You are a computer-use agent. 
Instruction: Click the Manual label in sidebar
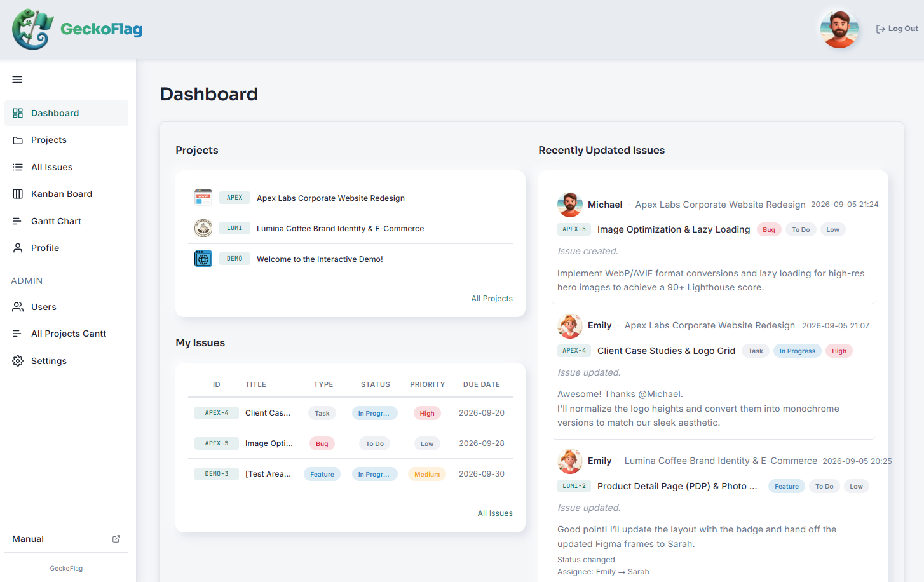(28, 539)
